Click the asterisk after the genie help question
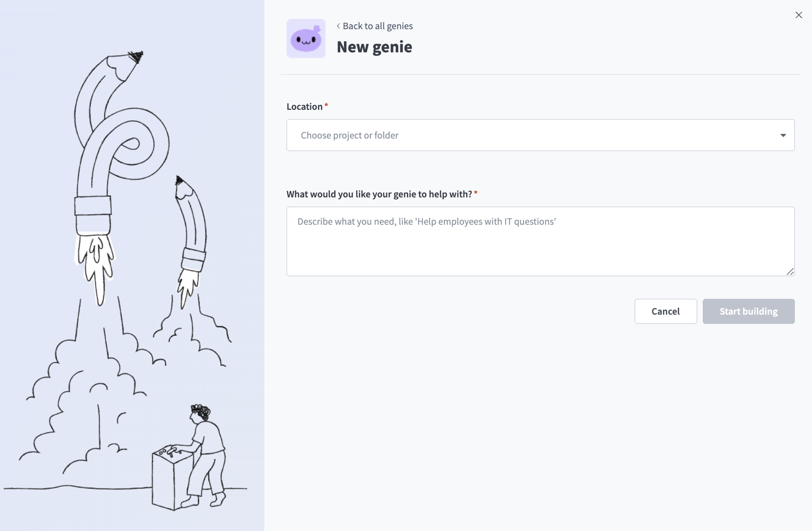Screen dimensions: 812x531 (x=476, y=194)
